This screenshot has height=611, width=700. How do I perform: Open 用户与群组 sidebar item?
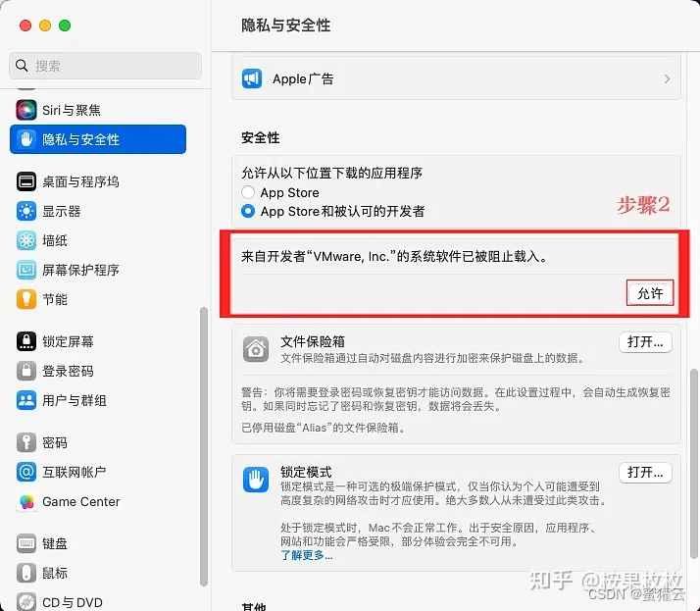98,400
